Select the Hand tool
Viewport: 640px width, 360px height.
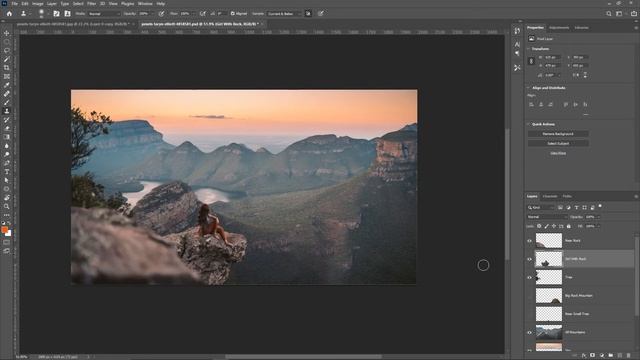click(x=7, y=198)
